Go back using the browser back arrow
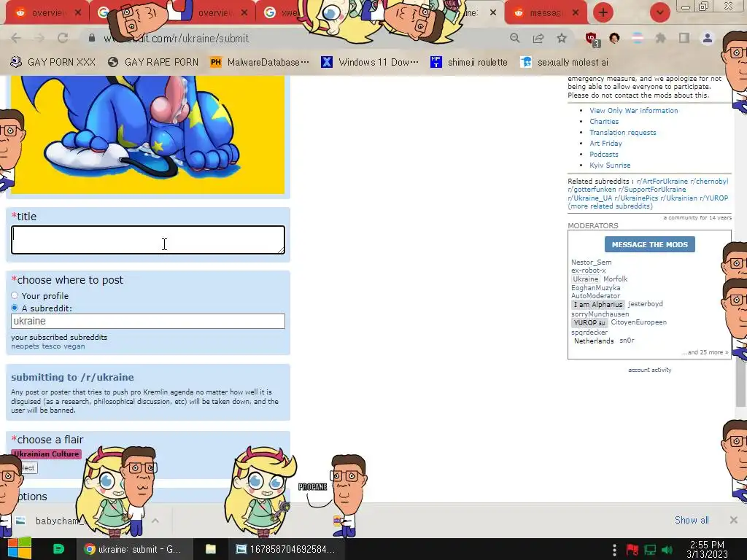Image resolution: width=747 pixels, height=560 pixels. (x=16, y=38)
